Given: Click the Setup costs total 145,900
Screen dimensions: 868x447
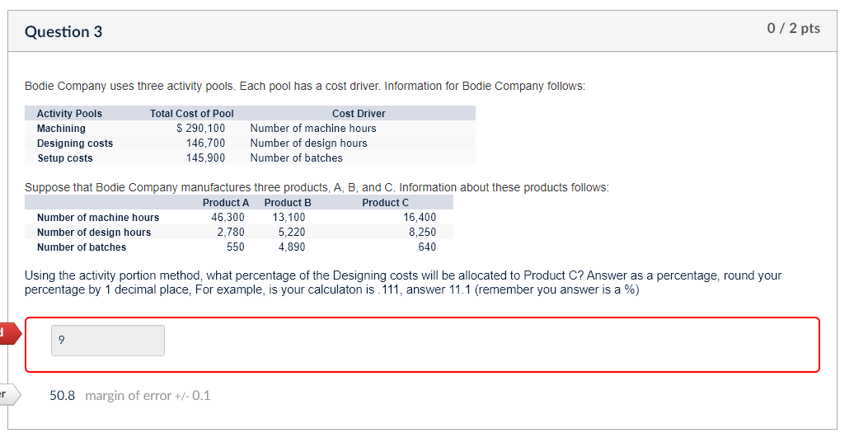Looking at the screenshot, I should [205, 158].
